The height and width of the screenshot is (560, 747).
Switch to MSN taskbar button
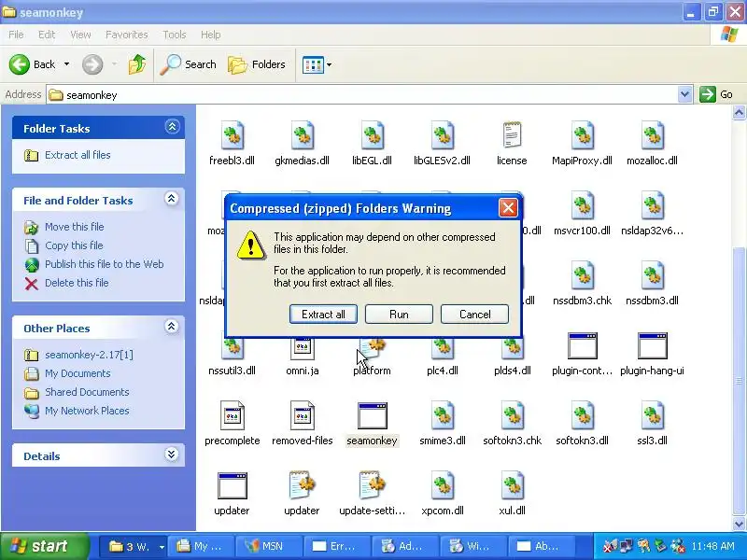[x=269, y=546]
